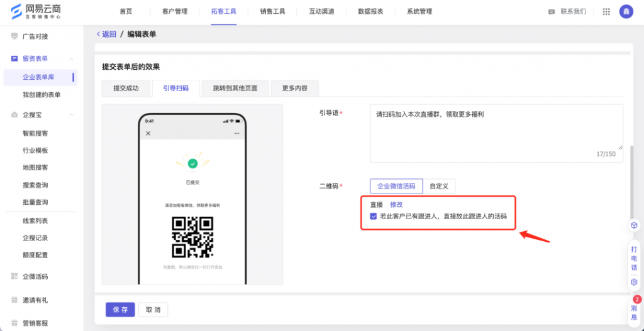Click the headset icon below 打电话
This screenshot has width=644, height=331.
(634, 282)
